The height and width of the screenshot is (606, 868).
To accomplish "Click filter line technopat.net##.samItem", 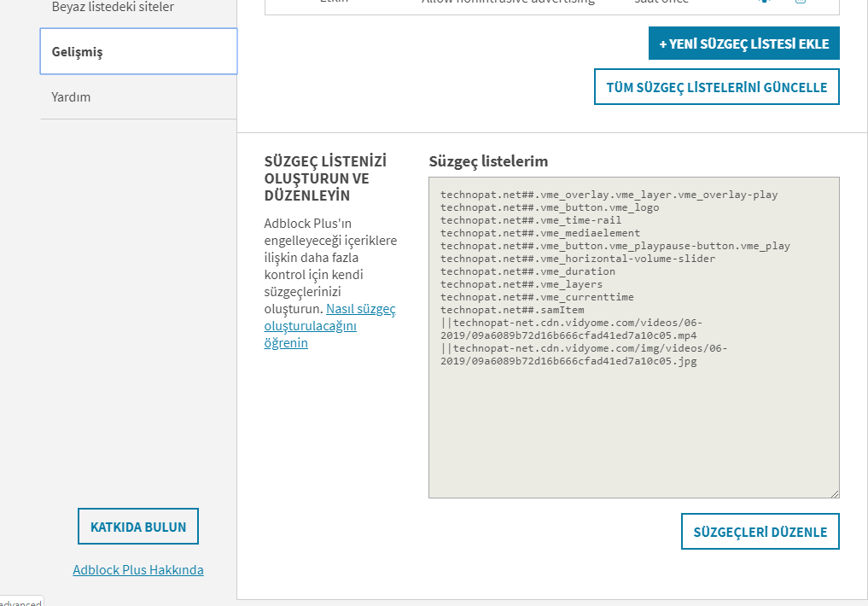I will click(512, 309).
